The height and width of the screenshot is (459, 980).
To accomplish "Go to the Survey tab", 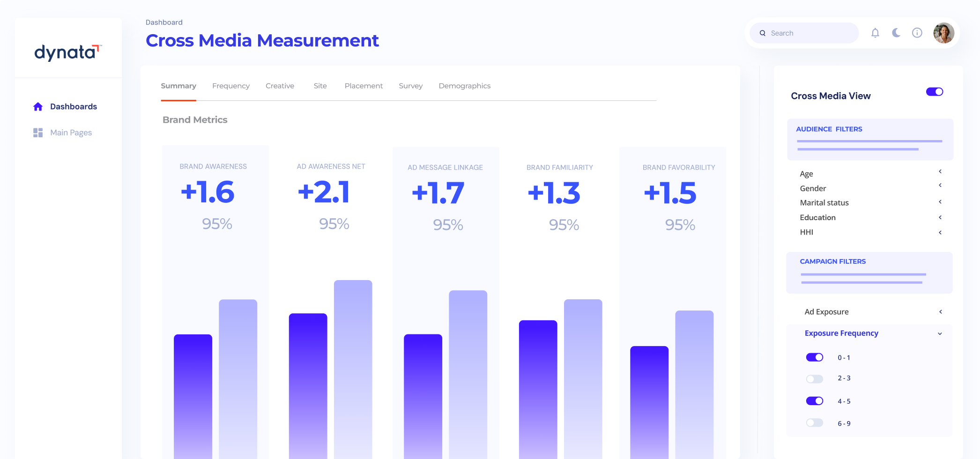I will point(411,86).
